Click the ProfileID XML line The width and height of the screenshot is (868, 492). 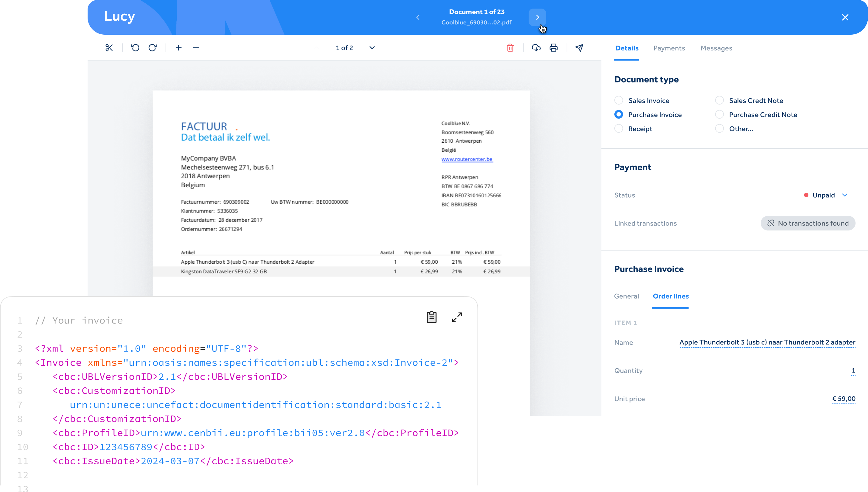click(x=256, y=433)
